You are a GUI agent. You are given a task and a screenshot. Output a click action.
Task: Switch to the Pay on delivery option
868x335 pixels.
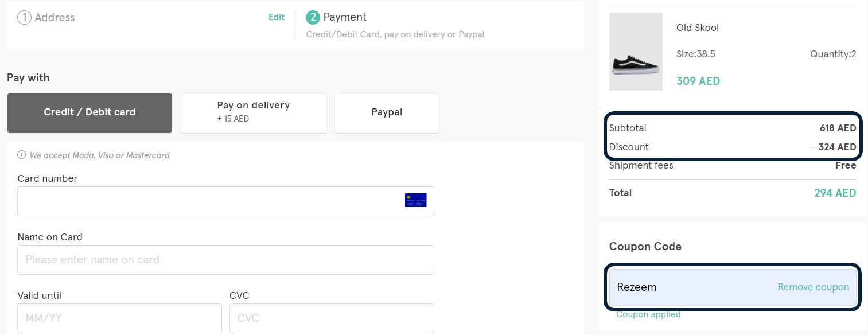(x=253, y=112)
